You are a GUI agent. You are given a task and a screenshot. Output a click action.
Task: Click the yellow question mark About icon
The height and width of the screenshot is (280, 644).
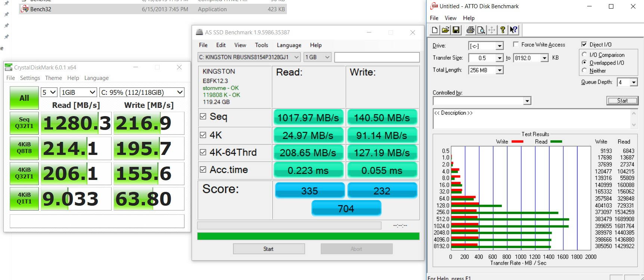[503, 30]
